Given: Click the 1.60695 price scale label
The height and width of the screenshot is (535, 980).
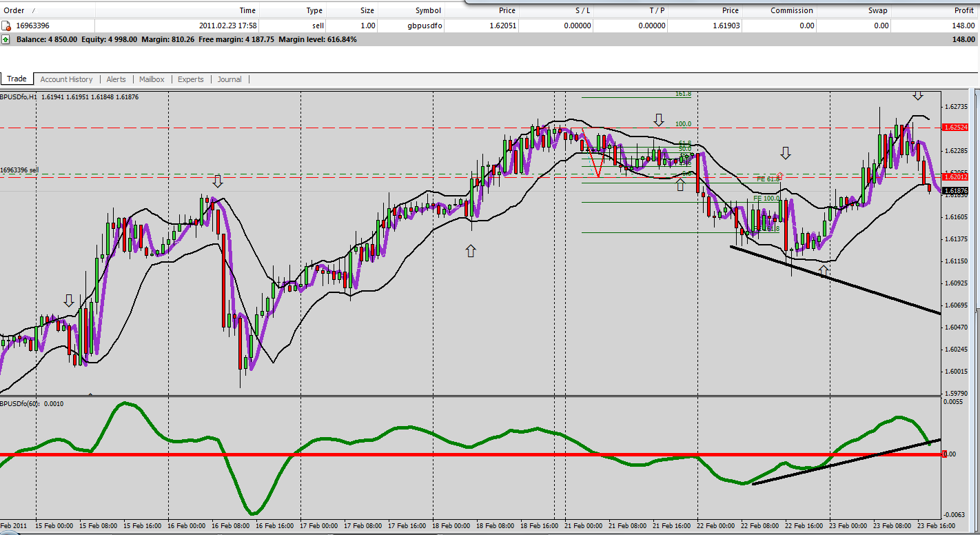Looking at the screenshot, I should (x=957, y=305).
